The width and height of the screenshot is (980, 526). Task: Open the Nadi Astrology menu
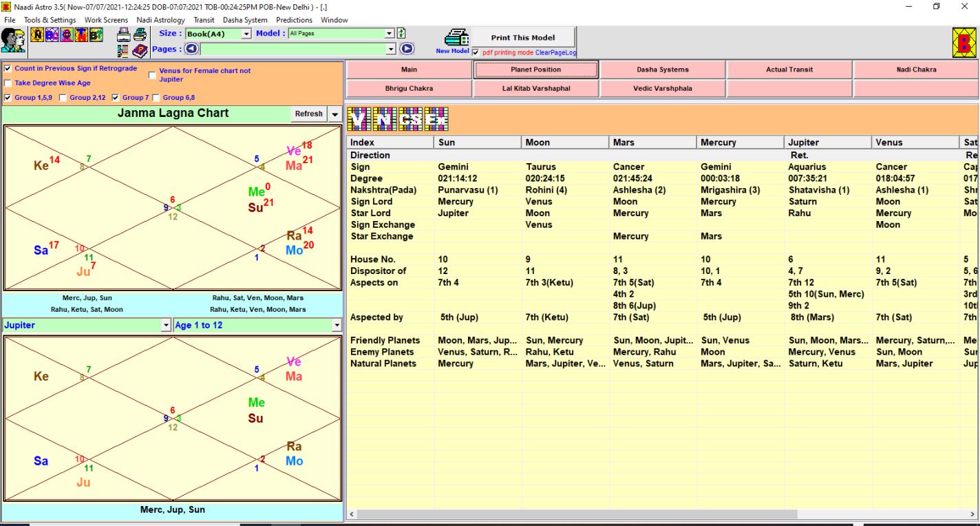point(160,20)
